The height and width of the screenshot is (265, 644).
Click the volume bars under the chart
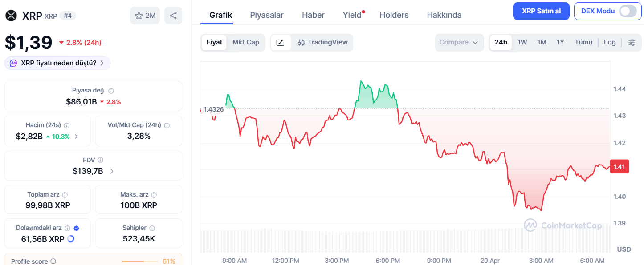405,240
